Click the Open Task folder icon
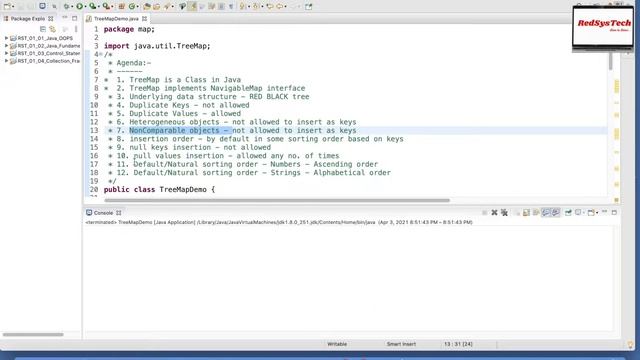 [157, 6]
